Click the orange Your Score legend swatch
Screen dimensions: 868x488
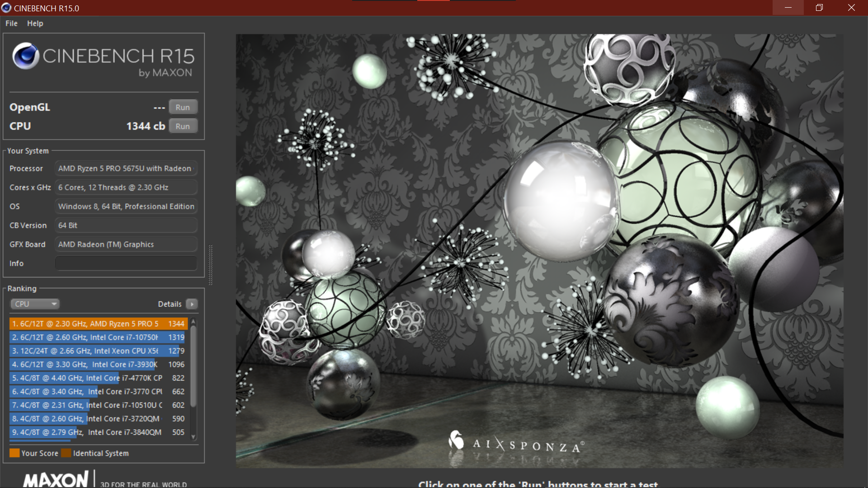14,453
